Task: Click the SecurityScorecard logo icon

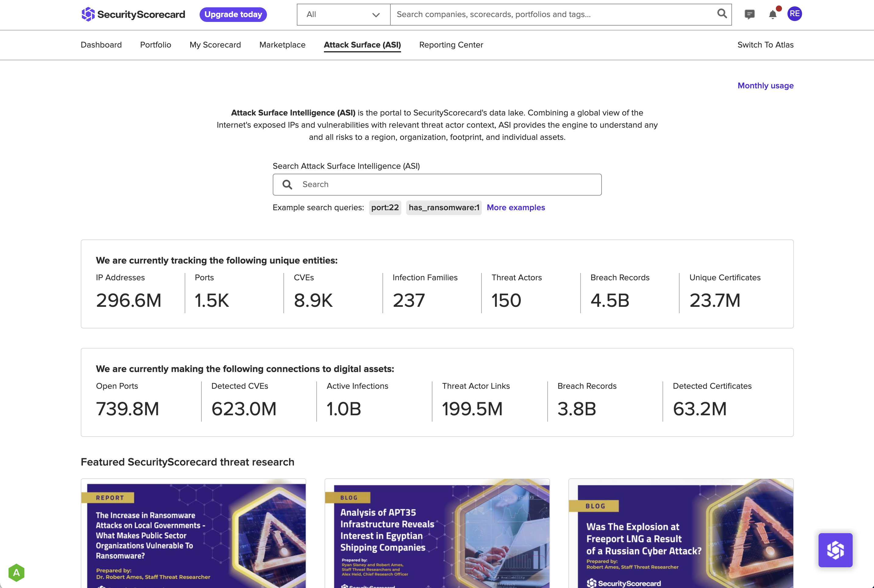Action: coord(88,14)
